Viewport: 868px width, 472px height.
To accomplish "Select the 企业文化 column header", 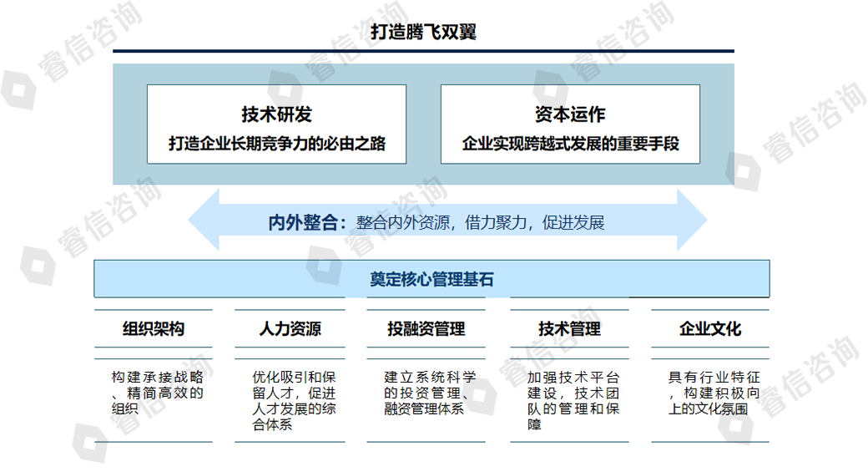I will [x=709, y=328].
